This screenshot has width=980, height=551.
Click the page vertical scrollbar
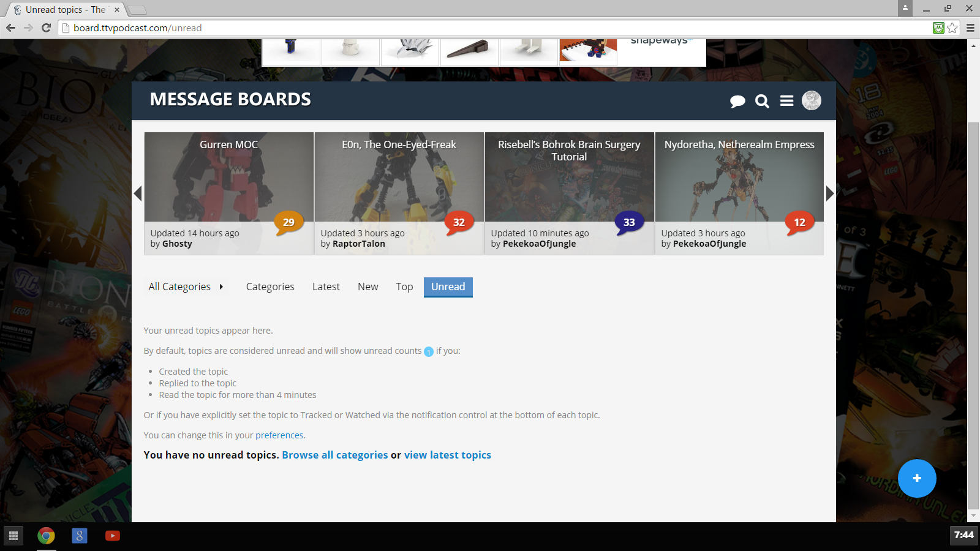[973, 315]
